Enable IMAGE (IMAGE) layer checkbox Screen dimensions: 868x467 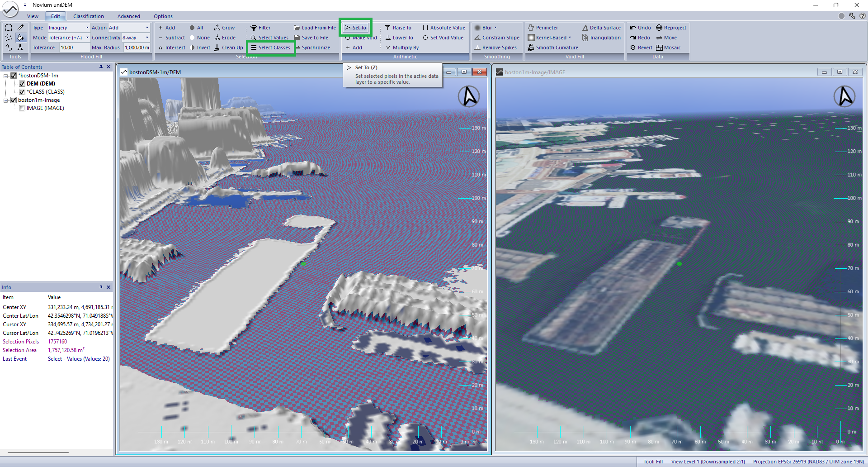point(22,108)
